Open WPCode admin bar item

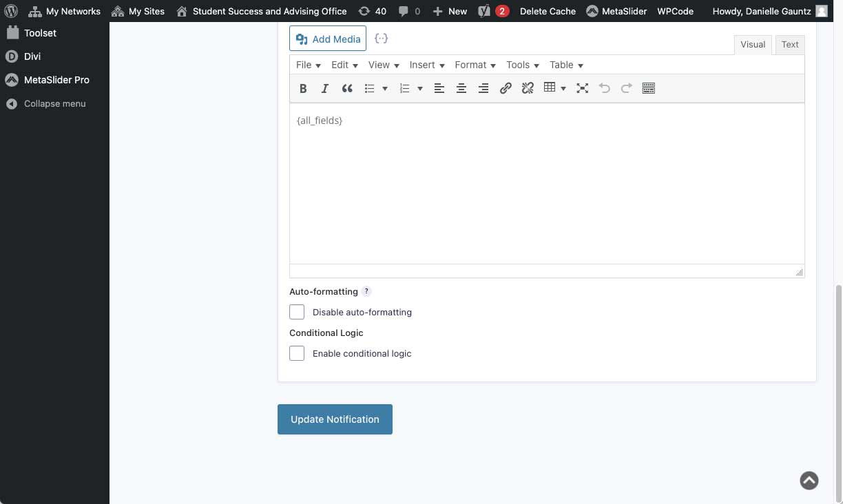click(x=675, y=11)
